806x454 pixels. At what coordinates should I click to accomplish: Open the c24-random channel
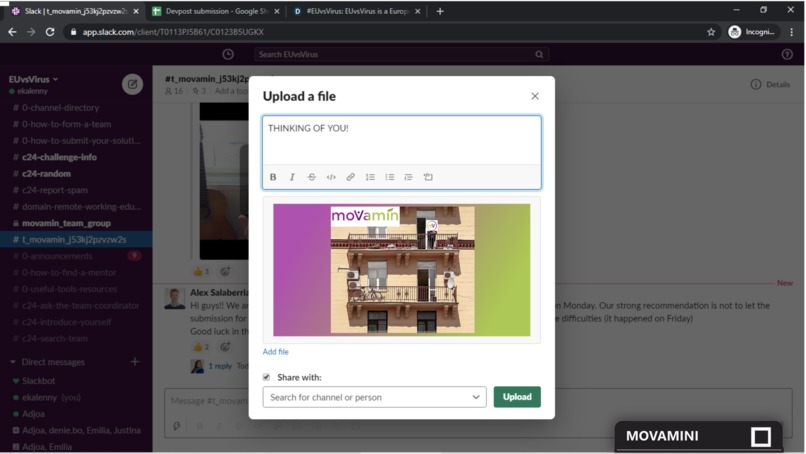coord(76,173)
